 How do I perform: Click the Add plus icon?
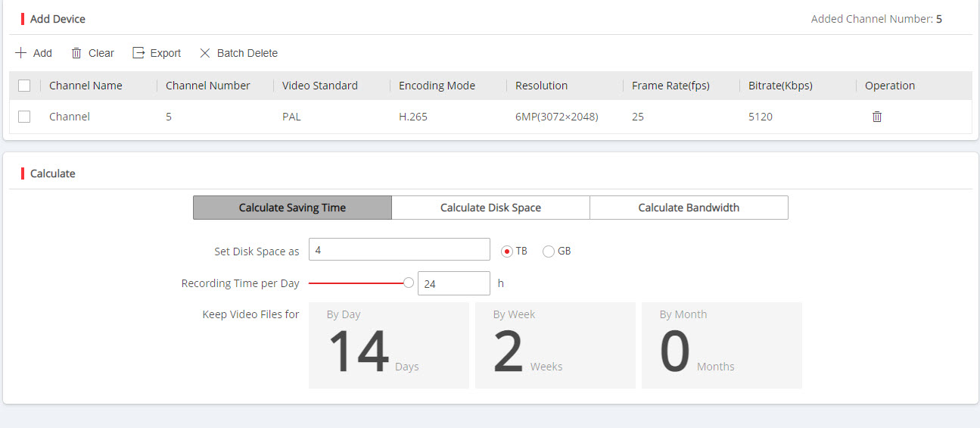20,53
